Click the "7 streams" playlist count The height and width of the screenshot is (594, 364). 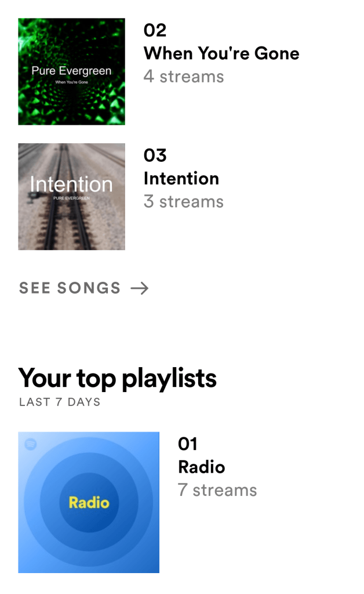(x=217, y=490)
